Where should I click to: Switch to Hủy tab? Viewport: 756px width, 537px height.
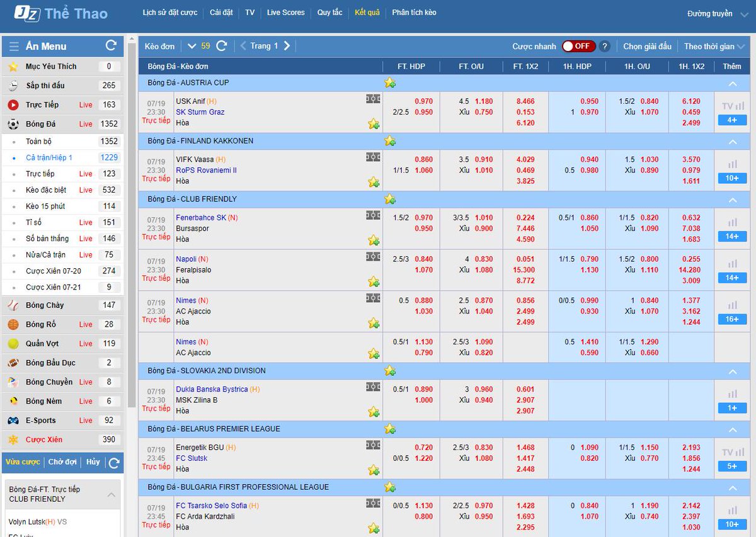click(x=93, y=462)
